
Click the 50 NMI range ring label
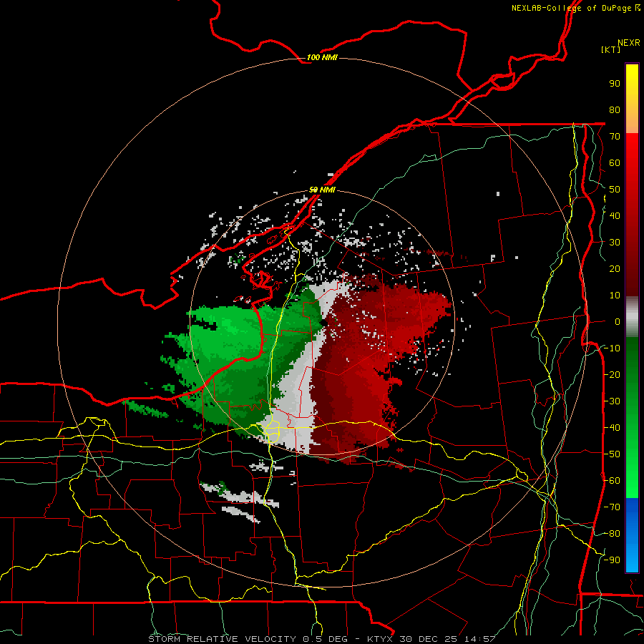coord(322,190)
